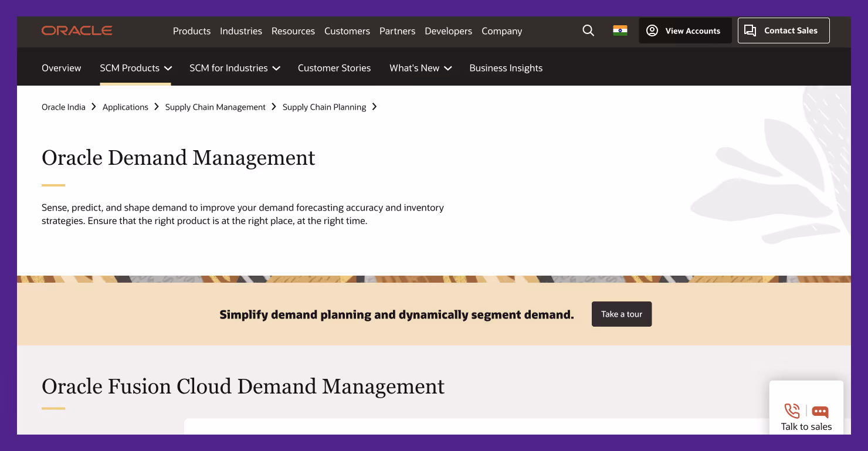Expand the SCM for Industries dropdown
The height and width of the screenshot is (451, 868).
point(235,68)
